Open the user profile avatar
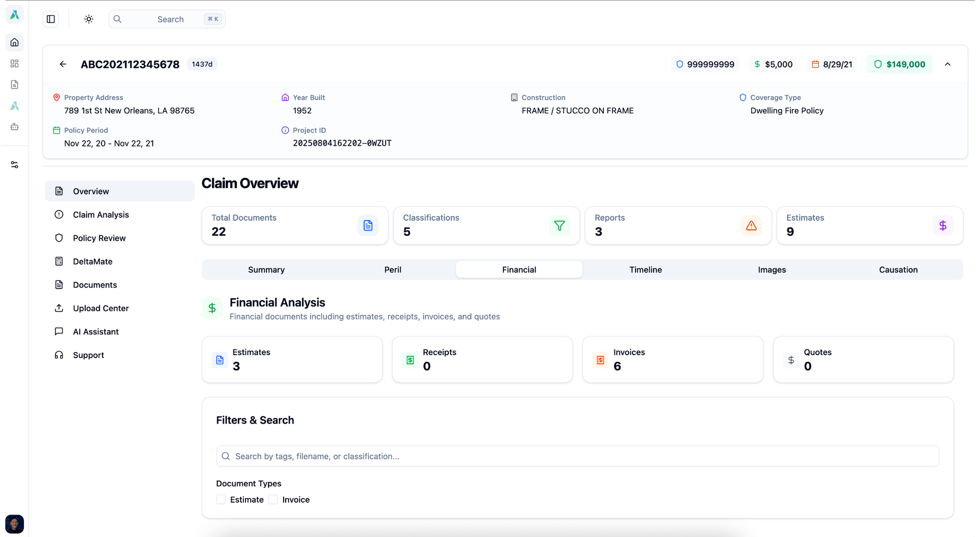The width and height of the screenshot is (980, 537). point(15,524)
